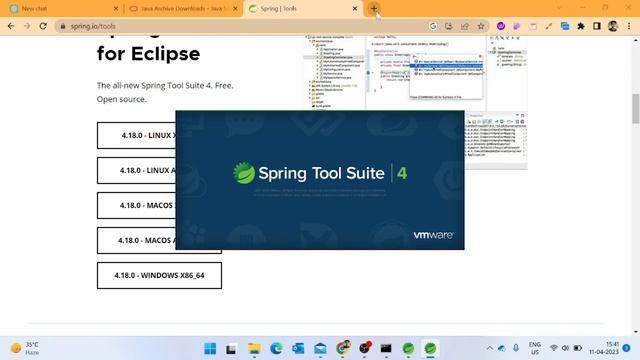Close the Java Archive Downloads tab
Image resolution: width=640 pixels, height=360 pixels.
(x=235, y=9)
